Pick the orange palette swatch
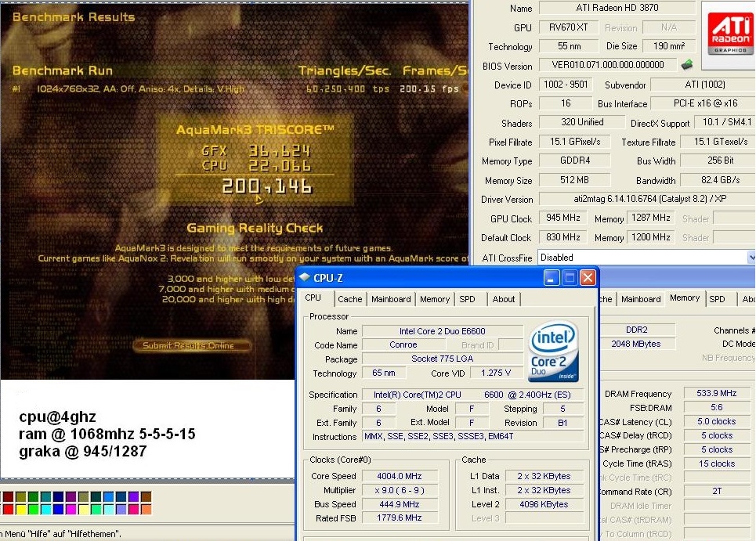Screen dimensions: 756x541 [x=146, y=509]
